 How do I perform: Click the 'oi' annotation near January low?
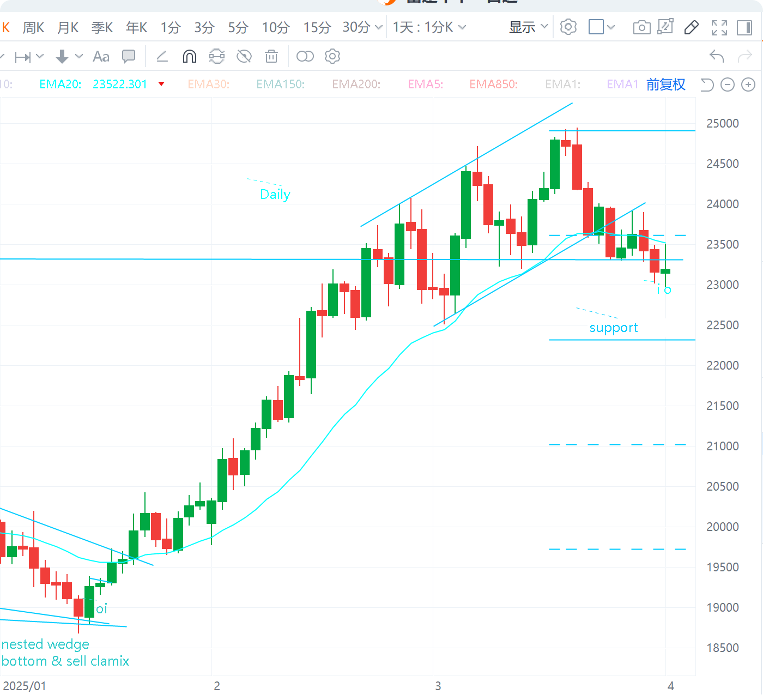pos(102,609)
